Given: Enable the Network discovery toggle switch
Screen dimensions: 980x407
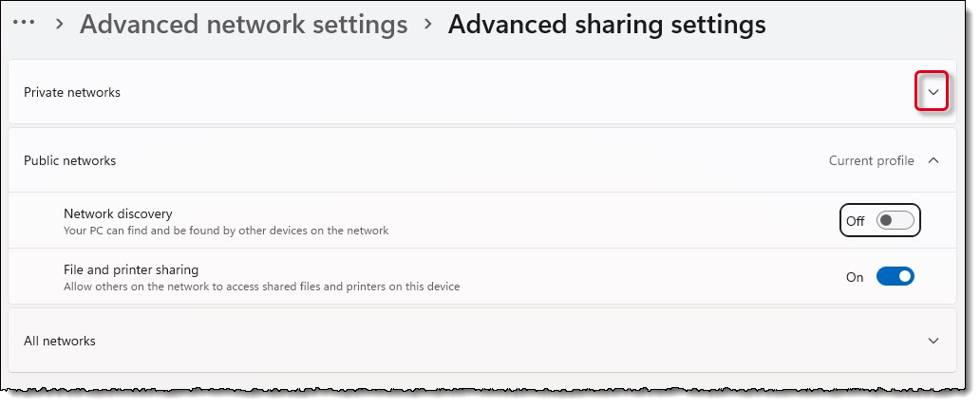Looking at the screenshot, I should point(895,220).
